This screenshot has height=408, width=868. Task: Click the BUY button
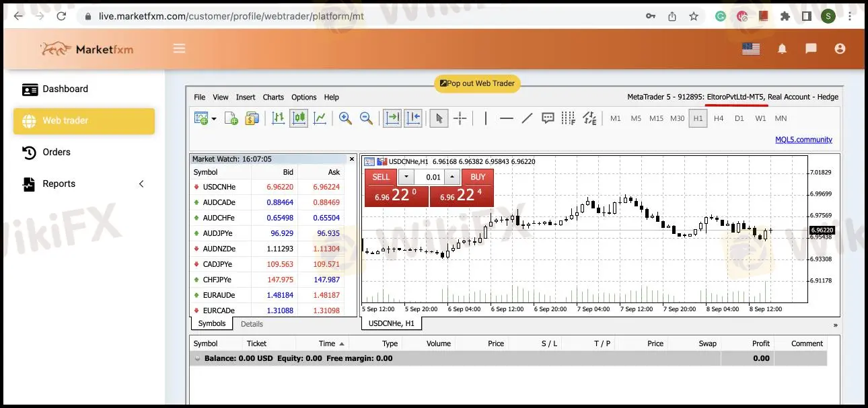[477, 177]
